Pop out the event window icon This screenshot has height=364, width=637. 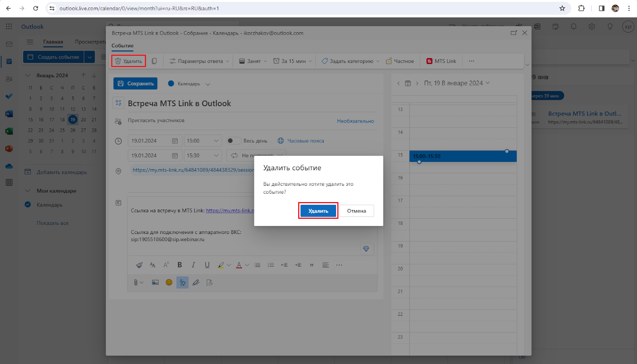click(514, 33)
